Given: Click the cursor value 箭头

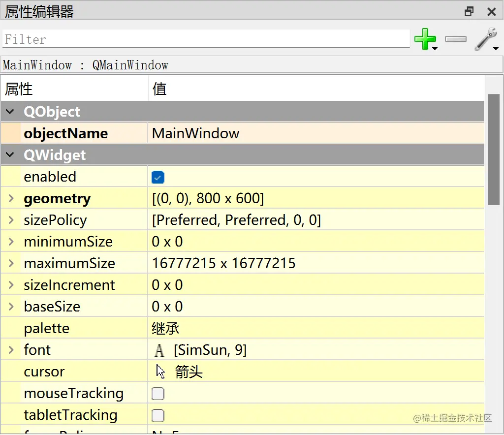Looking at the screenshot, I should [189, 372].
